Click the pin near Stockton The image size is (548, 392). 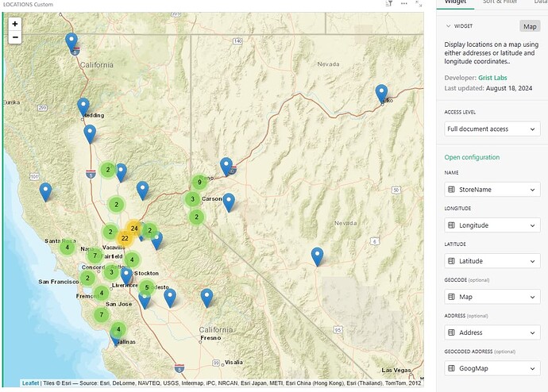point(126,276)
